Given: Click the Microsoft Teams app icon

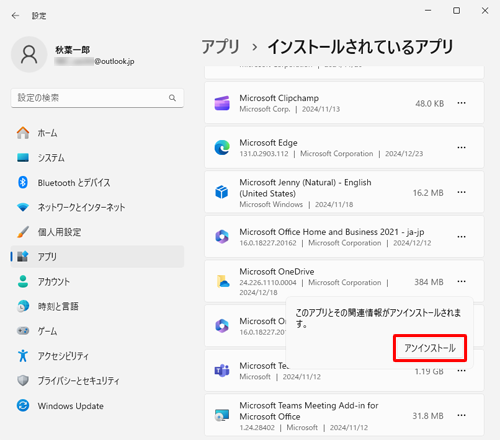Looking at the screenshot, I should [222, 370].
